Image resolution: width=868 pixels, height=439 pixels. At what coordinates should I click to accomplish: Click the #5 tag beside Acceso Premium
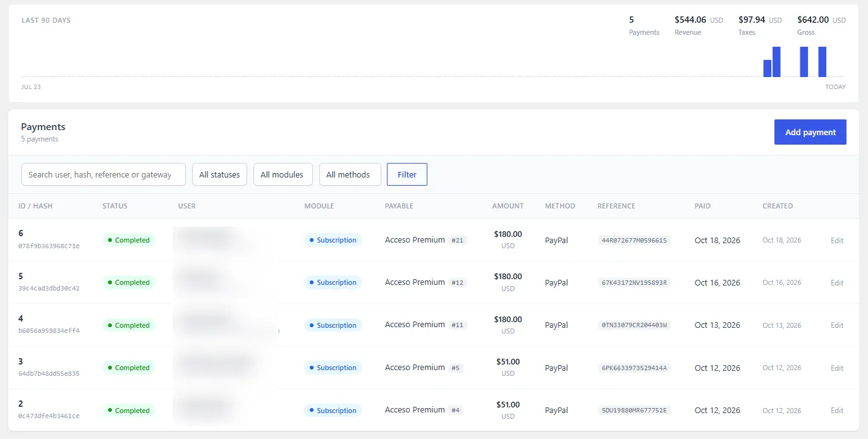(x=456, y=368)
